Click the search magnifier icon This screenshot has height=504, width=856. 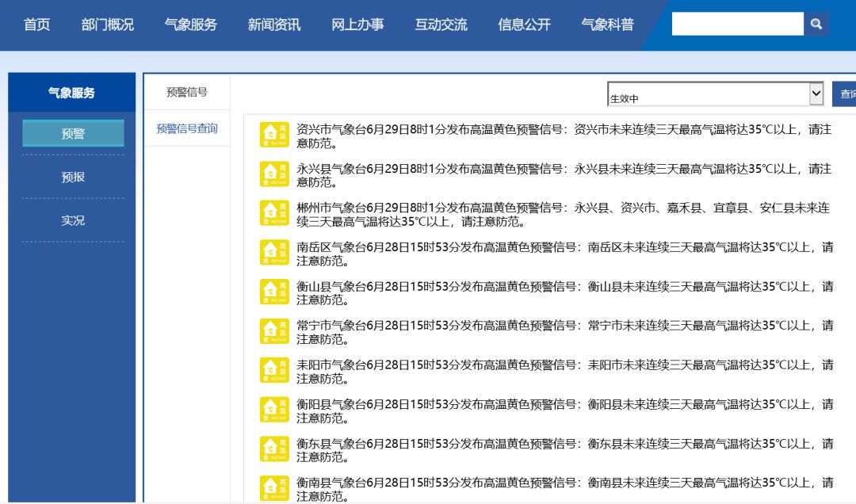[816, 24]
